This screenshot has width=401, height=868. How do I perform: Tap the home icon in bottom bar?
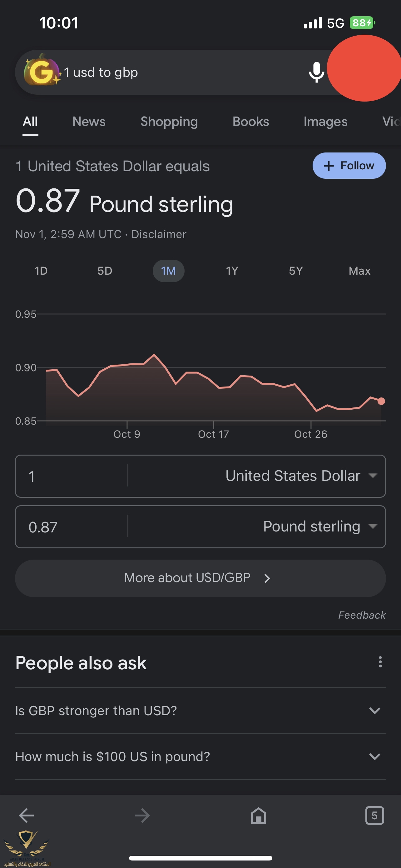(x=258, y=816)
